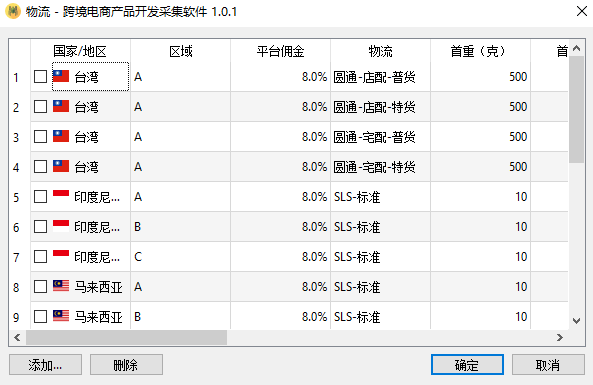This screenshot has width=593, height=385.
Task: Click the Malaysia flag in row 9
Action: [x=61, y=316]
